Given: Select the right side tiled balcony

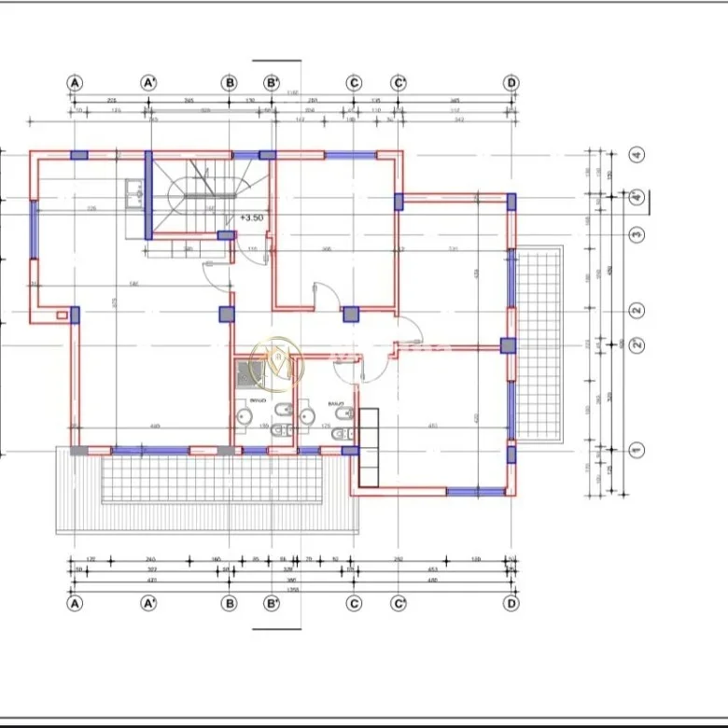Looking at the screenshot, I should pos(539,345).
